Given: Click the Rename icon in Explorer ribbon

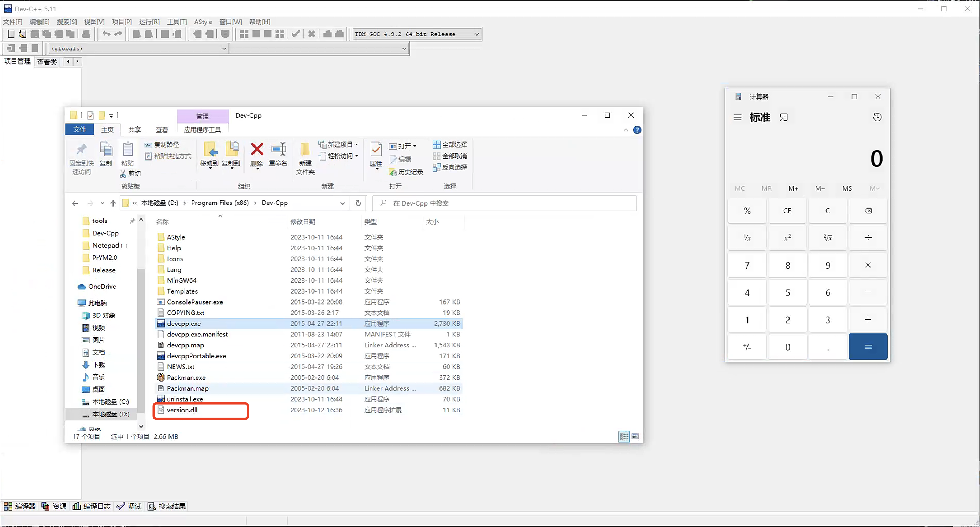Looking at the screenshot, I should (278, 150).
